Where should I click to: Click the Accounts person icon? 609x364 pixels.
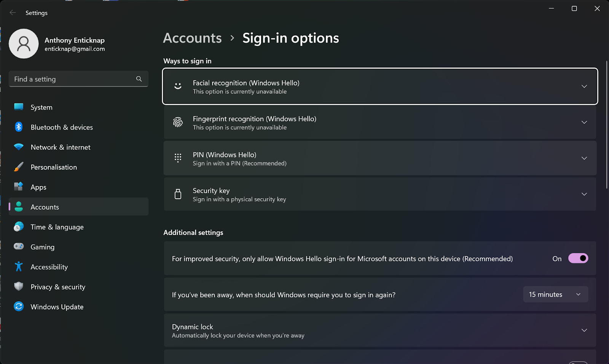point(19,207)
